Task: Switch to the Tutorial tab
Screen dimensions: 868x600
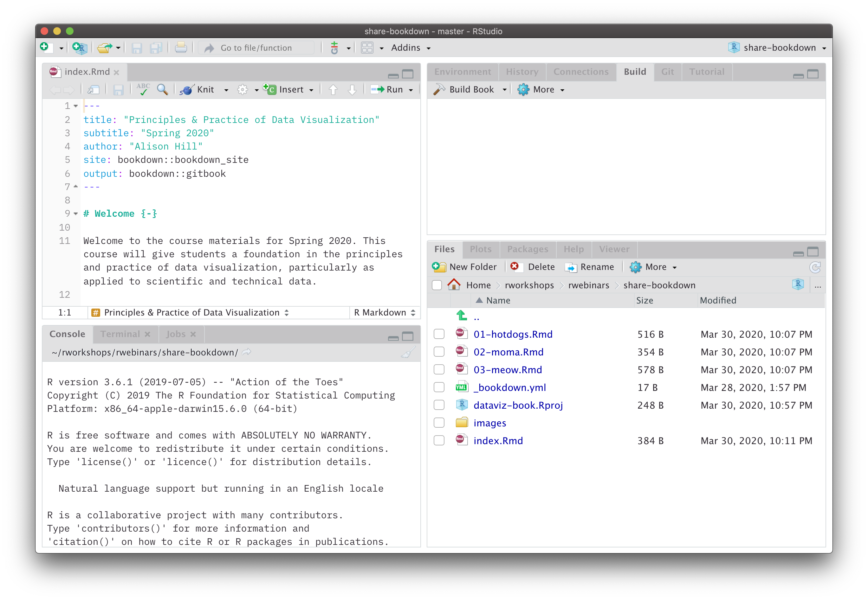Action: pos(706,71)
